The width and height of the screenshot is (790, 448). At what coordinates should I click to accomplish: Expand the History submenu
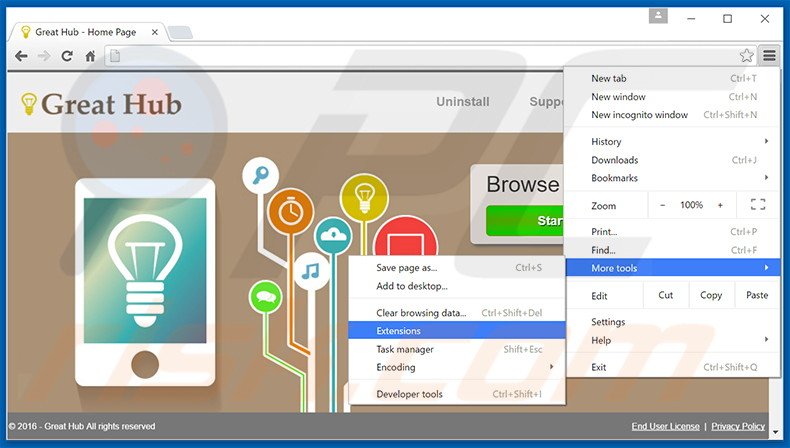click(673, 142)
